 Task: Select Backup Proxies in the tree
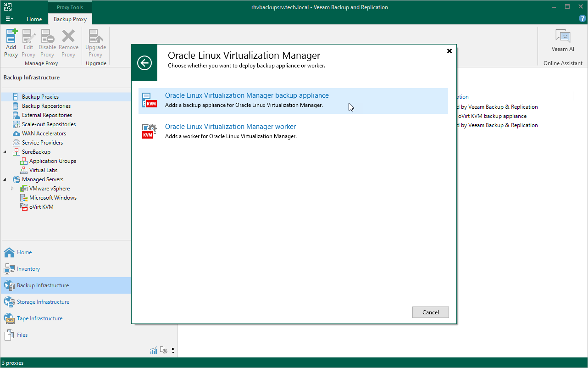pyautogui.click(x=40, y=97)
